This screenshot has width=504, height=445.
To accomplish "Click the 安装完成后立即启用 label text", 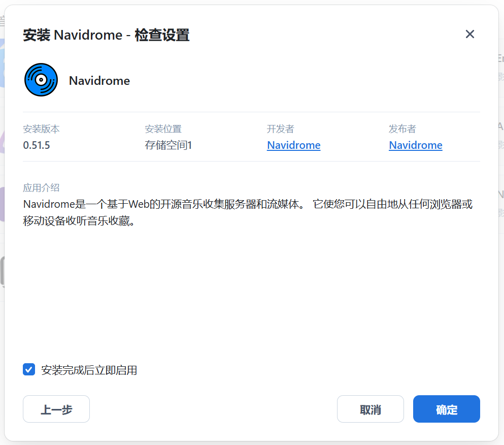I will point(89,370).
